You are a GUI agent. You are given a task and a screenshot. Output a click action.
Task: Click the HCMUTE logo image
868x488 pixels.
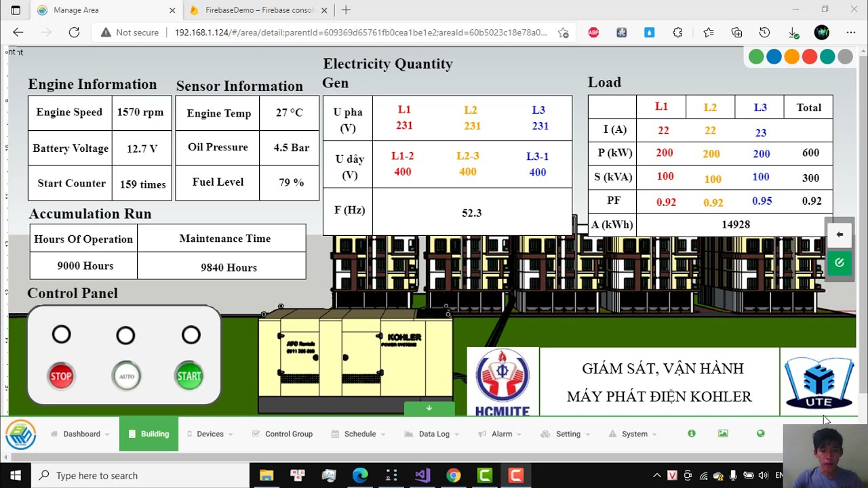pyautogui.click(x=502, y=382)
